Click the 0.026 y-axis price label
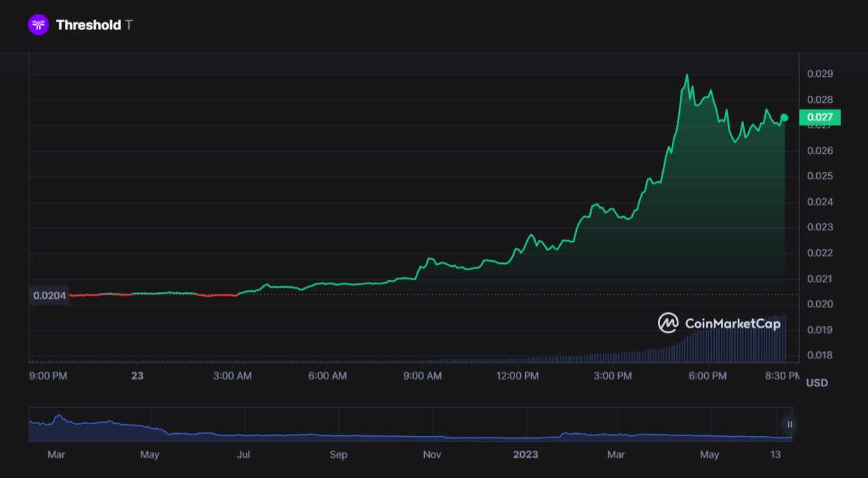The width and height of the screenshot is (868, 478). click(820, 150)
